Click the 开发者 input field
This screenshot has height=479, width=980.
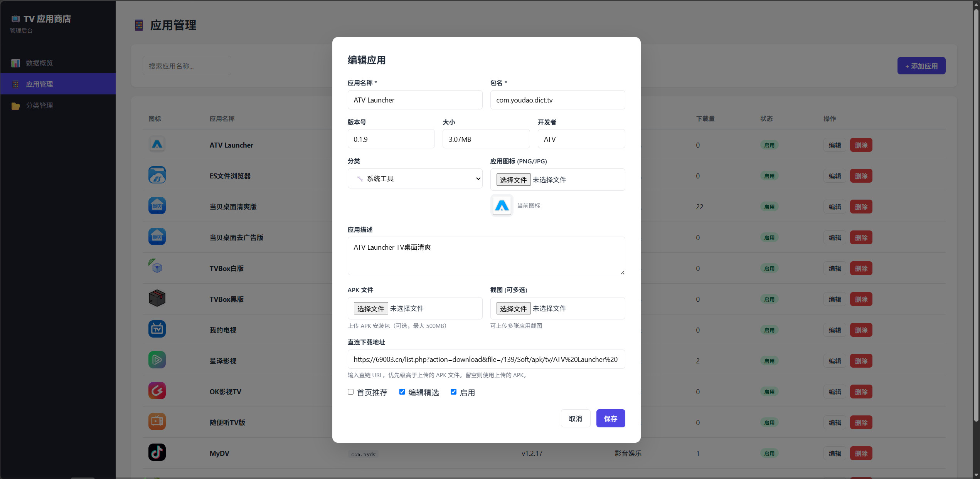pos(581,139)
